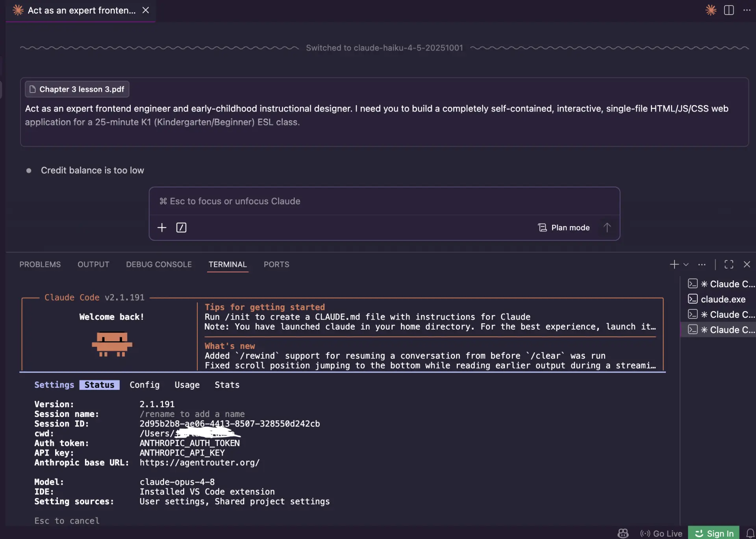Click the "What's new" heading in terminal
Viewport: 756px width, 539px height.
pyautogui.click(x=230, y=346)
